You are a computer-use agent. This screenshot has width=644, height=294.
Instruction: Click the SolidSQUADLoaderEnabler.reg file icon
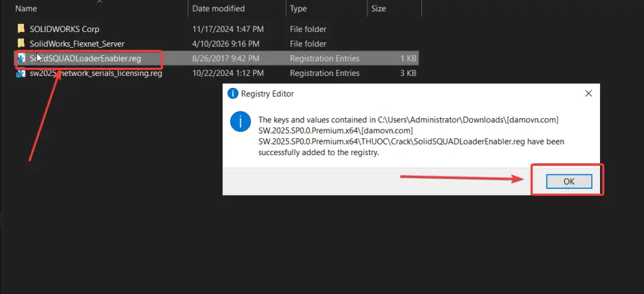(21, 58)
